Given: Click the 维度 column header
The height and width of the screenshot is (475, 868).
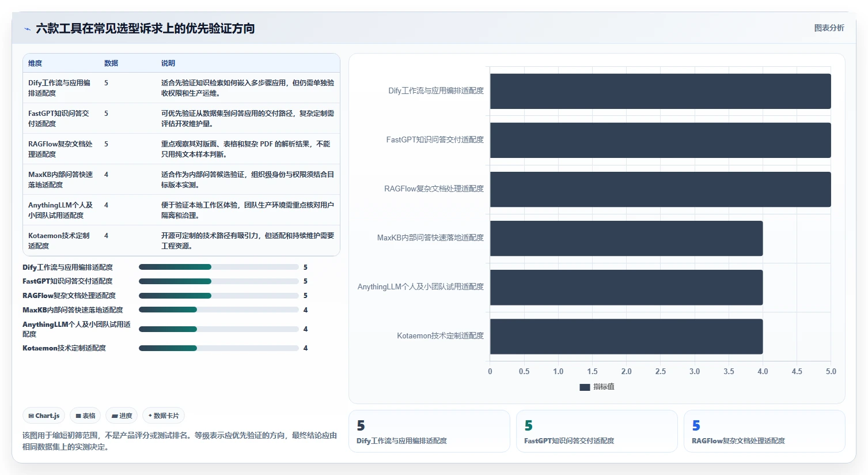Looking at the screenshot, I should pyautogui.click(x=35, y=63).
